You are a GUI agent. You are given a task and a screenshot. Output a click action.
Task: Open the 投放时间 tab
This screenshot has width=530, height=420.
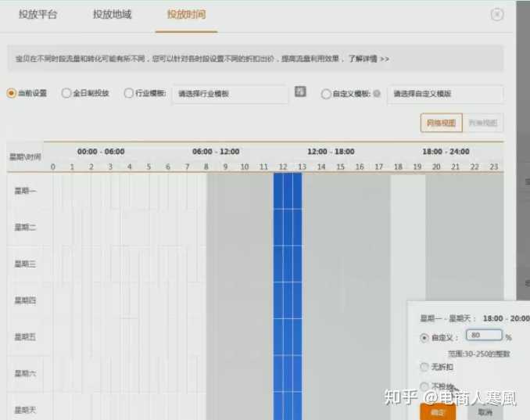click(186, 15)
